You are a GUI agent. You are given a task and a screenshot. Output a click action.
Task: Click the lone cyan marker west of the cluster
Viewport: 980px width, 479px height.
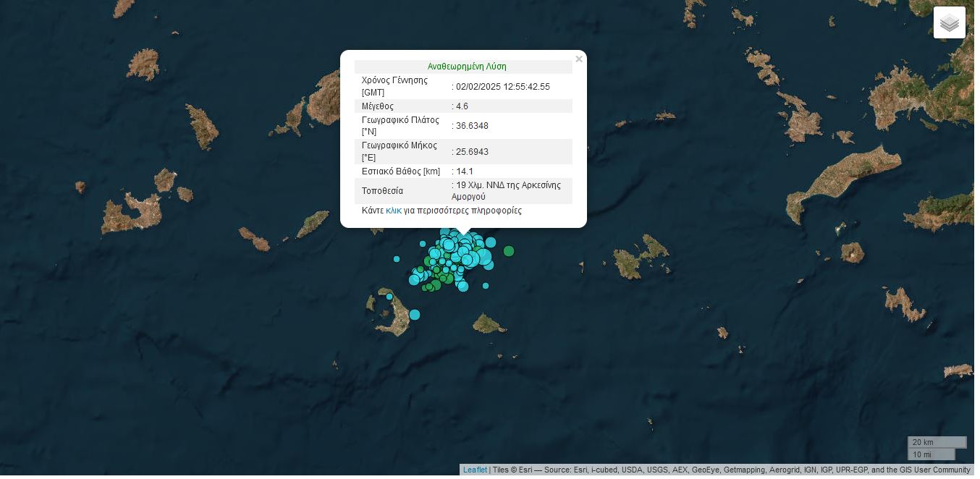point(397,259)
